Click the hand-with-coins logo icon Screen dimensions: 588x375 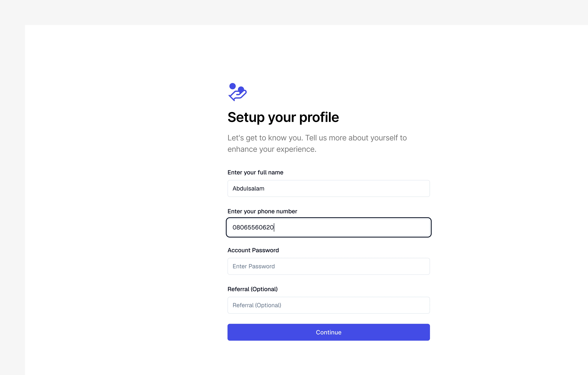coord(237,92)
